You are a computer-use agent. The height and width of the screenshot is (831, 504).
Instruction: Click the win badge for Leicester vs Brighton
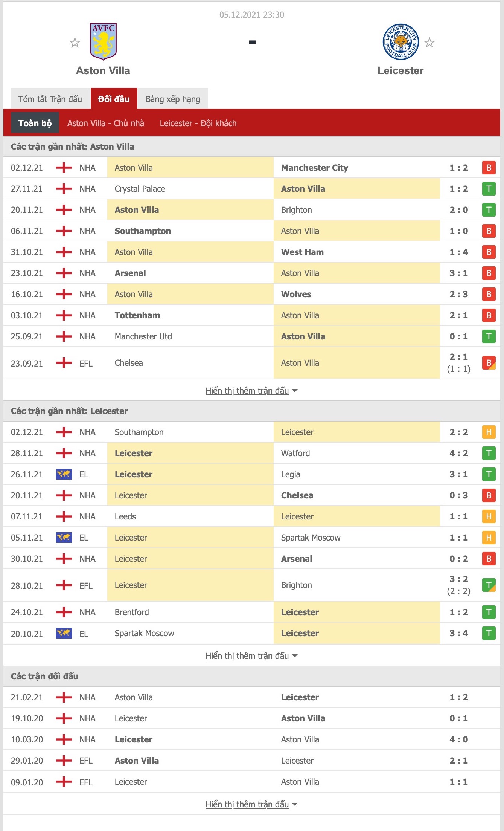coord(489,585)
